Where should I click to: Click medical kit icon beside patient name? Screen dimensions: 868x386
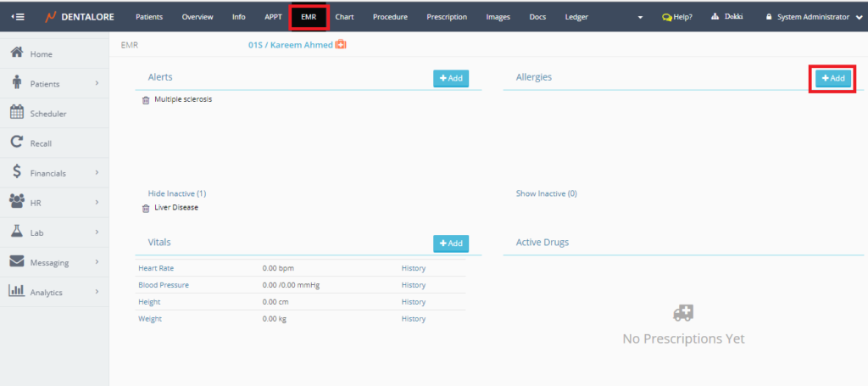[341, 44]
